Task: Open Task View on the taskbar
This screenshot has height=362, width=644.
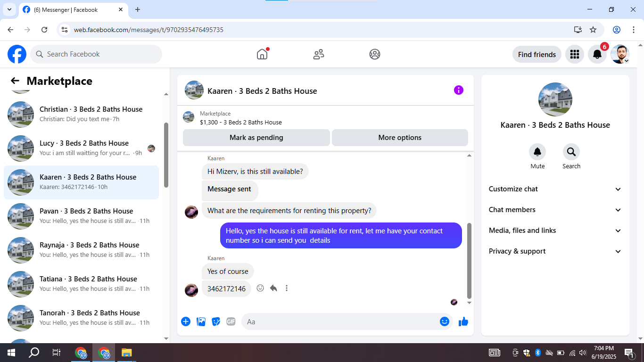Action: pos(57,353)
